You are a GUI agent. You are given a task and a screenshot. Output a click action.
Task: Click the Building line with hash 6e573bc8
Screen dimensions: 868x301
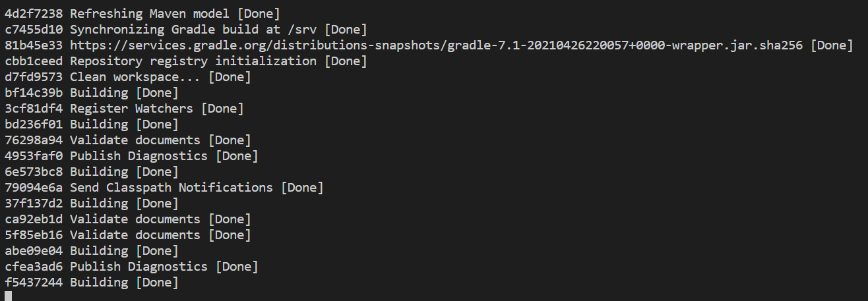[x=99, y=172]
